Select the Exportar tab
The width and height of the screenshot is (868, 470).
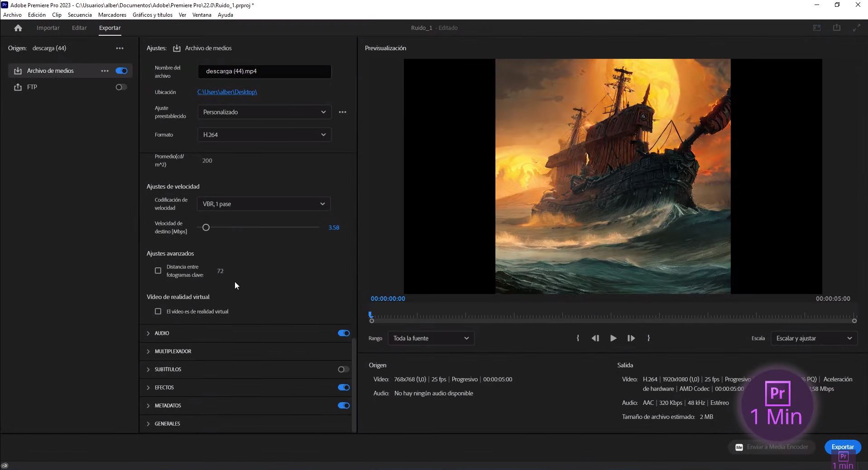(x=110, y=28)
